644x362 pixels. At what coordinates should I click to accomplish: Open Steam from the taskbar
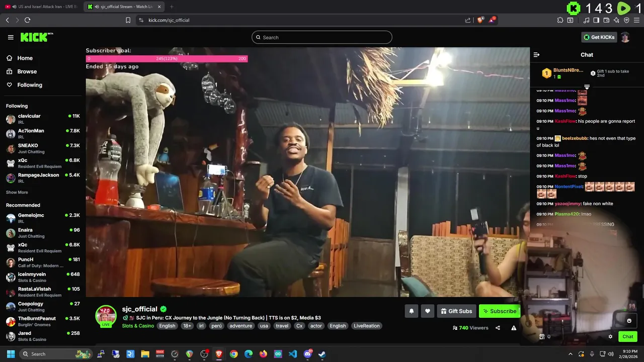[x=322, y=354]
